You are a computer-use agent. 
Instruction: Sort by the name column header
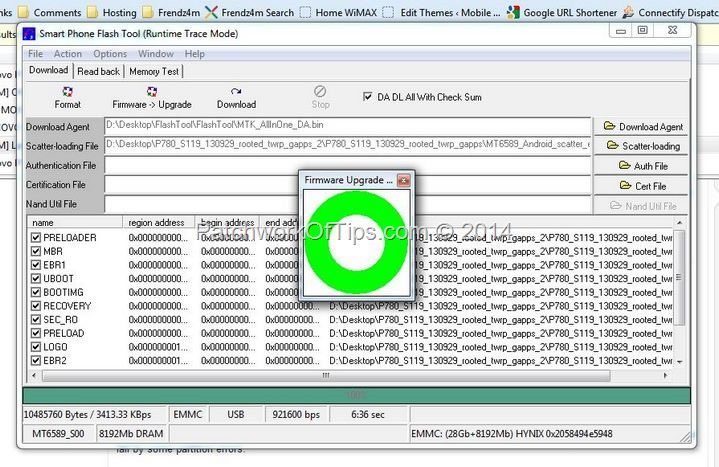(x=75, y=222)
